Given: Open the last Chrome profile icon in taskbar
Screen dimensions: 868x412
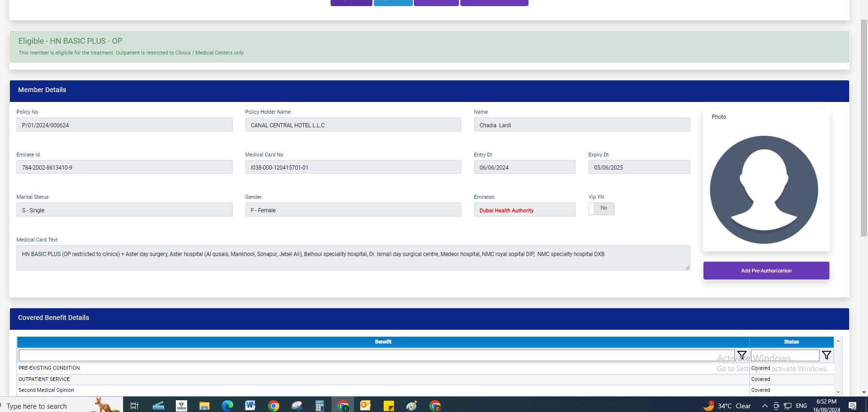Looking at the screenshot, I should pos(435,405).
